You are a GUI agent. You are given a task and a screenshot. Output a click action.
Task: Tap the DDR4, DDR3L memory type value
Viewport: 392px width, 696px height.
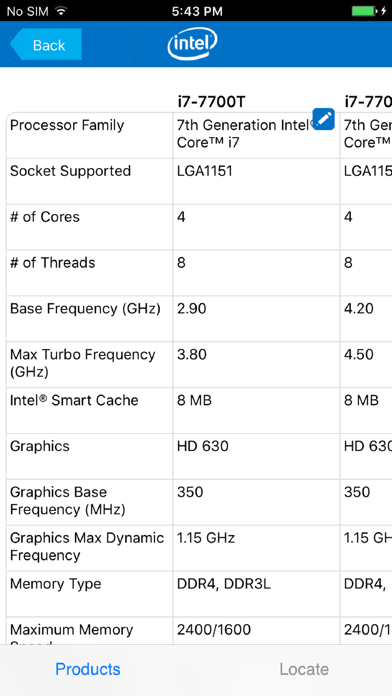click(x=223, y=584)
